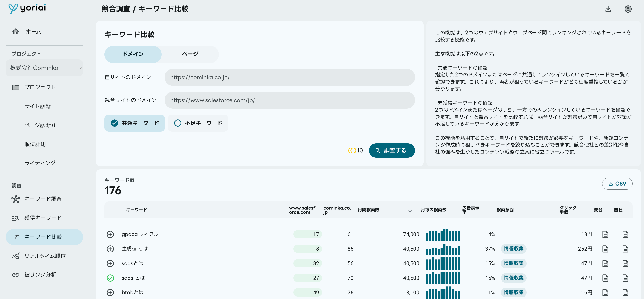Screen dimensions: 644x299
Task: Click the www.salesforce.com column header
Action: point(302,210)
